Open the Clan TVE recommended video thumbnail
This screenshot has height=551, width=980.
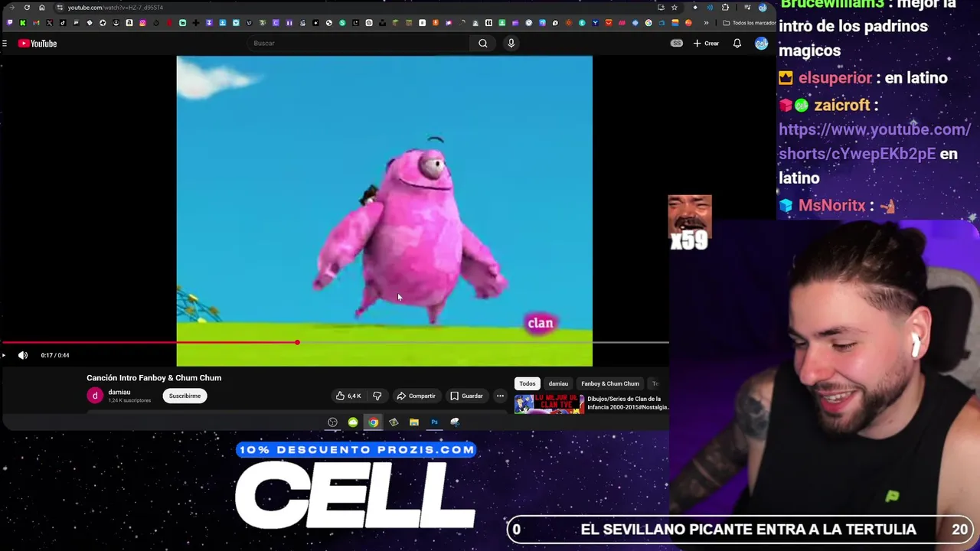pos(549,403)
